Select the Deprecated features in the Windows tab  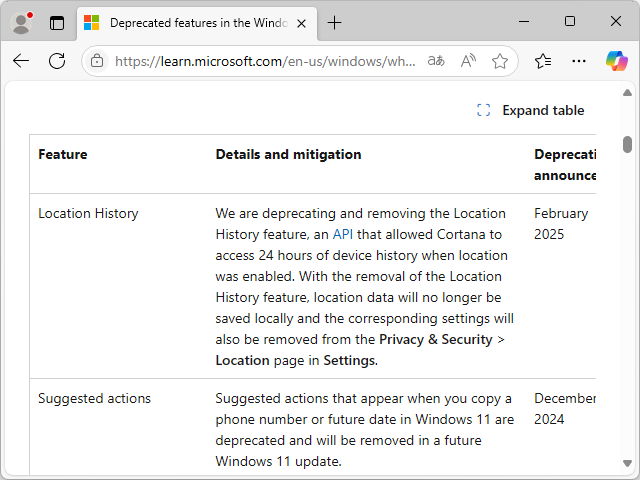point(197,23)
